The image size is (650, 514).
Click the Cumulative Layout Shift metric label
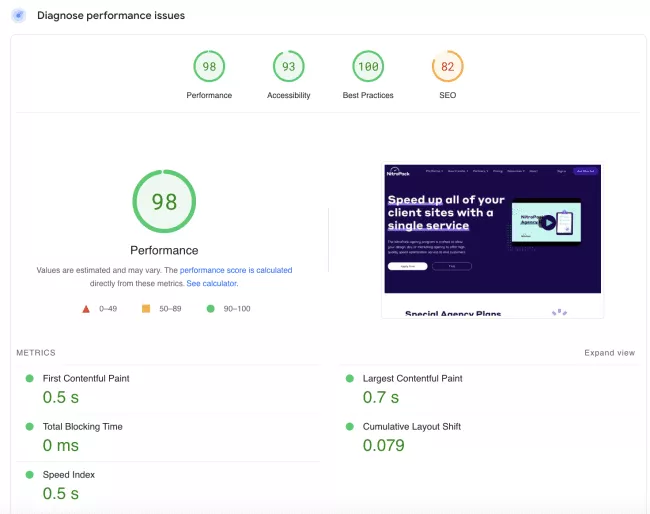(412, 427)
